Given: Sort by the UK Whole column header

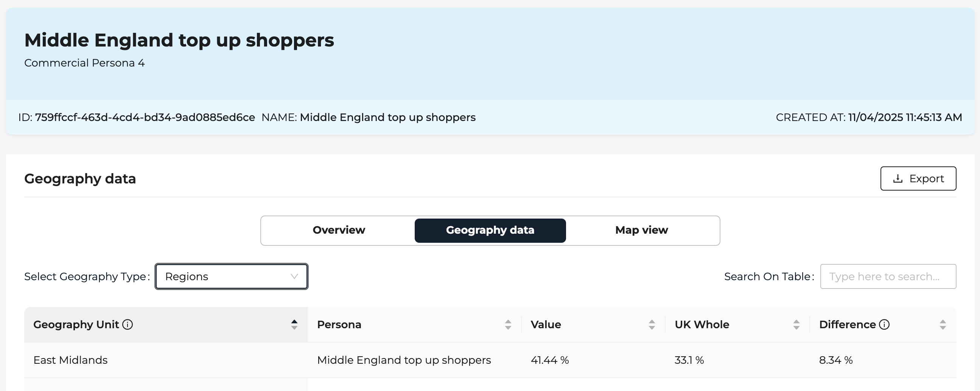Looking at the screenshot, I should point(702,324).
